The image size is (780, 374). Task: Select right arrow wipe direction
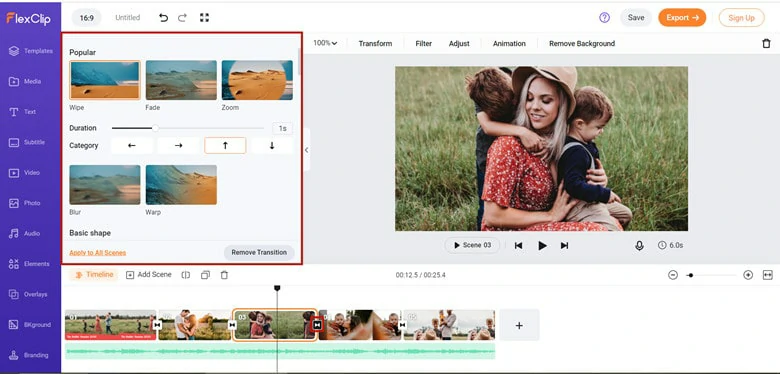click(179, 146)
